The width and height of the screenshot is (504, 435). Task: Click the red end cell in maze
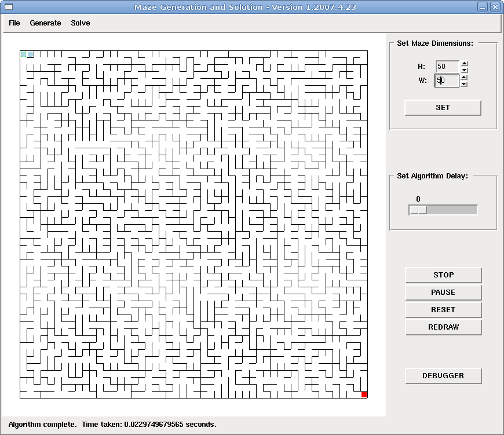click(364, 394)
